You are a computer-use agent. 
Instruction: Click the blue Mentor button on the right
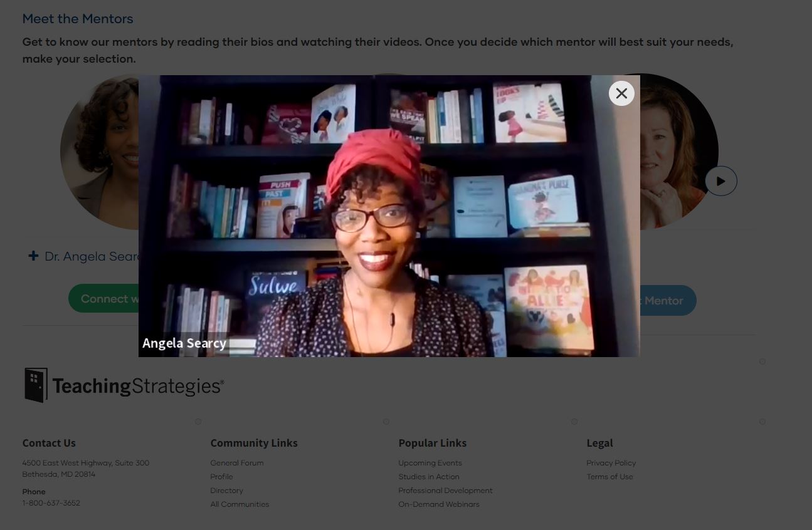pos(668,301)
